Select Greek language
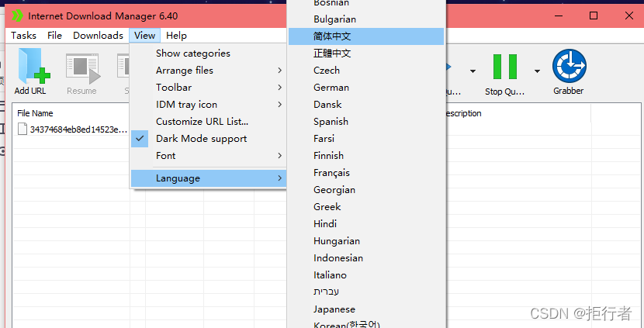Image resolution: width=644 pixels, height=328 pixels. click(x=366, y=207)
